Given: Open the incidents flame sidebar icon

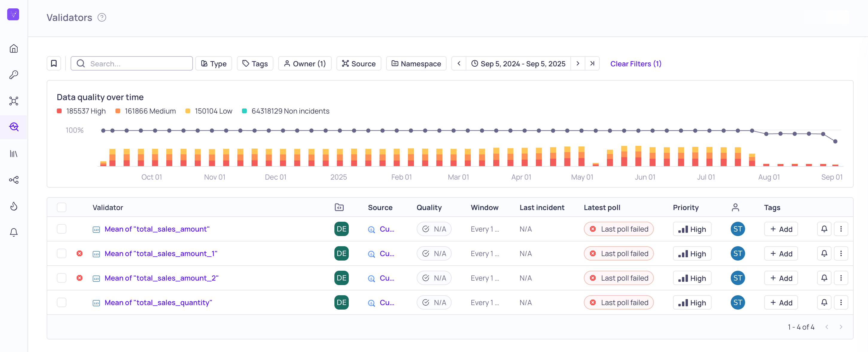Looking at the screenshot, I should [x=13, y=206].
